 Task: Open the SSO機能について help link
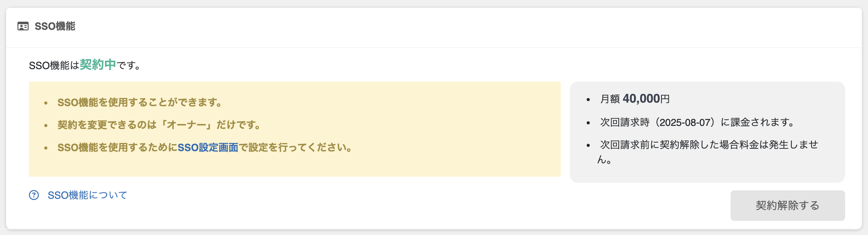pos(87,195)
